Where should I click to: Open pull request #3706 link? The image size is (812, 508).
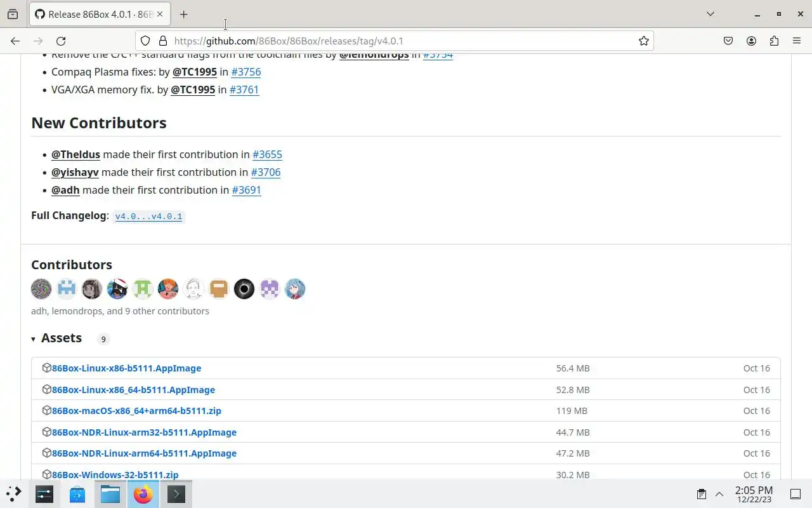click(266, 172)
